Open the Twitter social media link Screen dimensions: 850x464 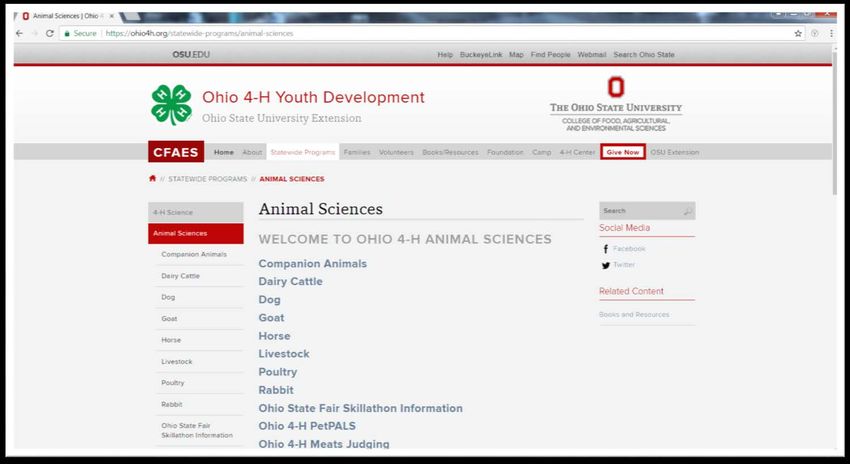coord(624,265)
